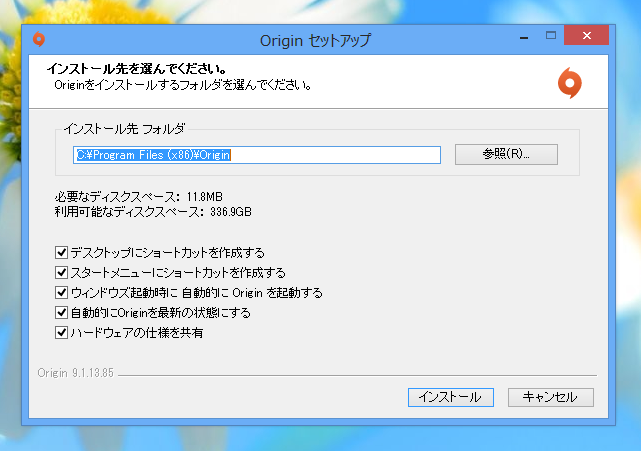Focus the install path input field

pyautogui.click(x=257, y=155)
